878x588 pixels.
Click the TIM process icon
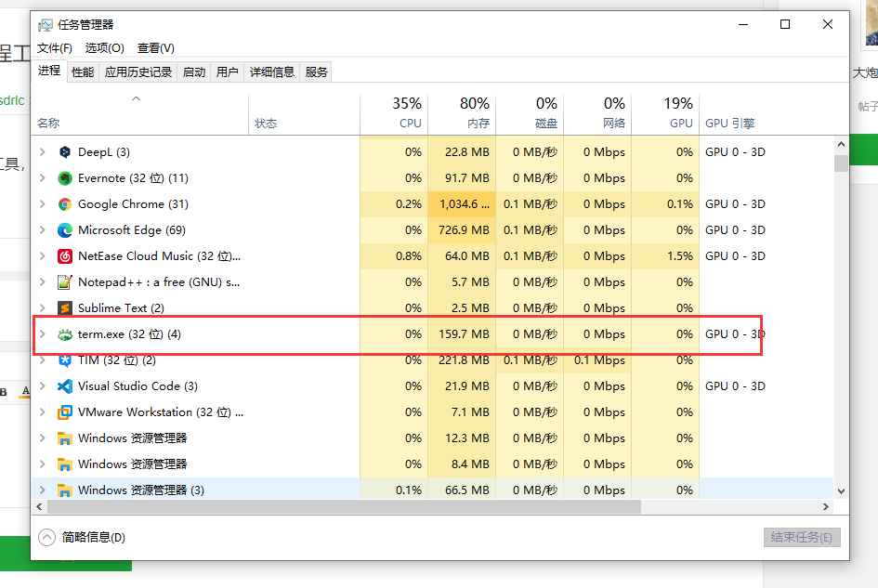tap(65, 360)
